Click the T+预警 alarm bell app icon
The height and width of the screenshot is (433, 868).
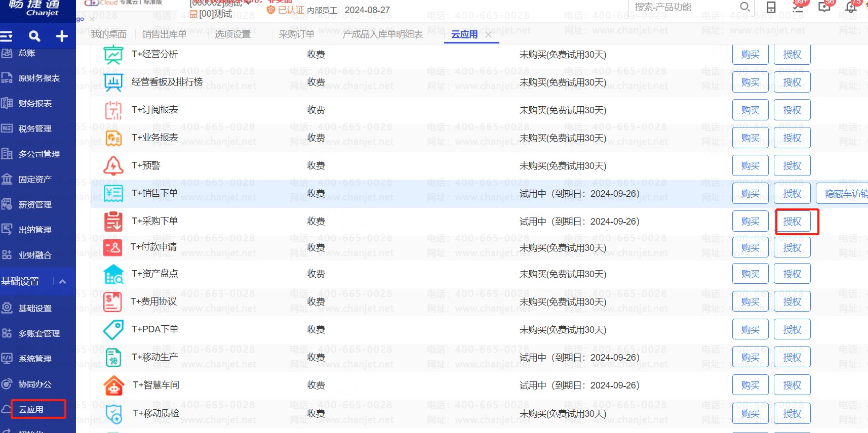tap(113, 166)
